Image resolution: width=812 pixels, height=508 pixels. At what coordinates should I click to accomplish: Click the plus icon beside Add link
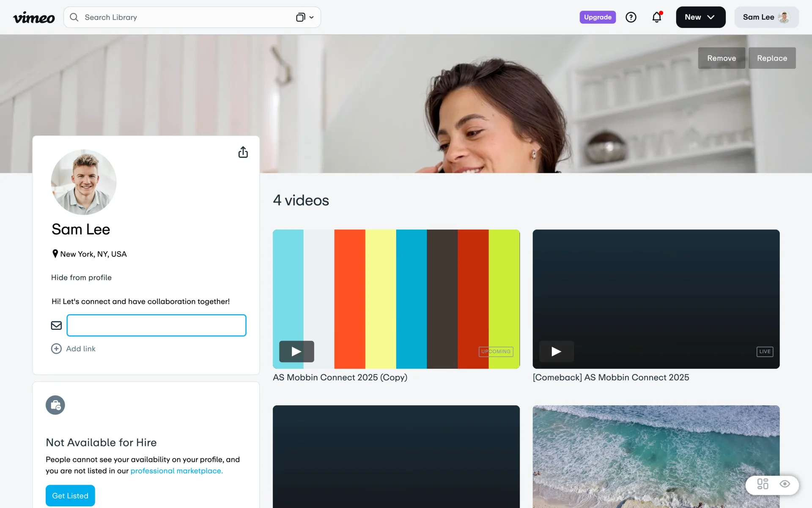coord(56,348)
